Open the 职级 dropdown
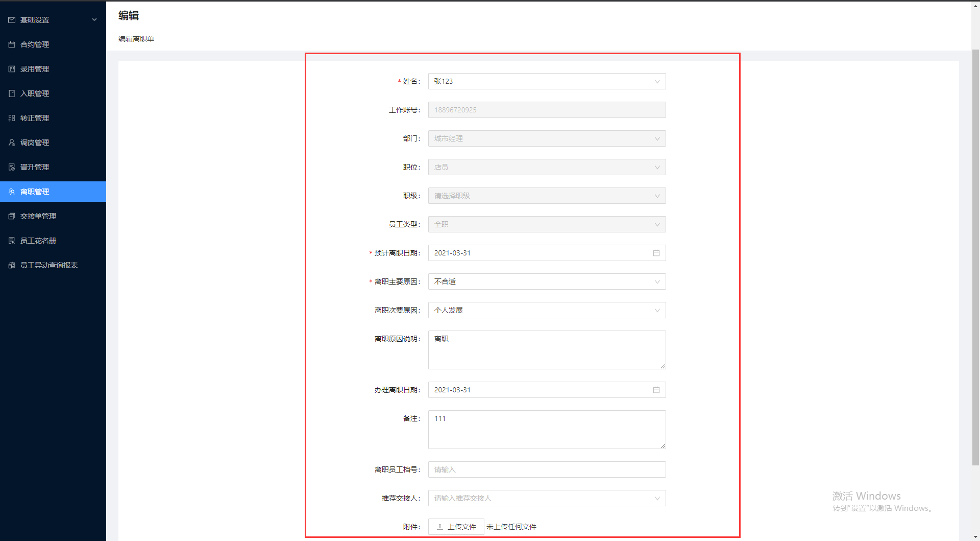Viewport: 980px width, 541px height. coord(547,196)
